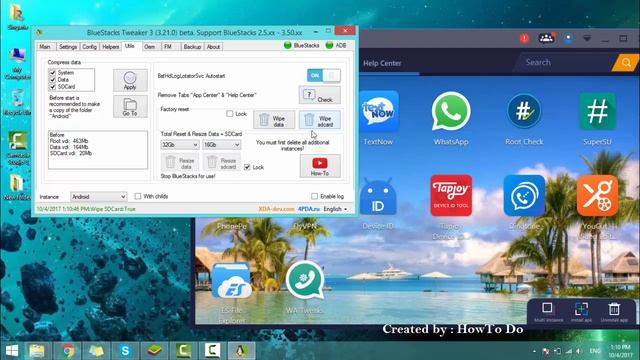
Task: Open the Dingtone app
Action: coord(524,196)
